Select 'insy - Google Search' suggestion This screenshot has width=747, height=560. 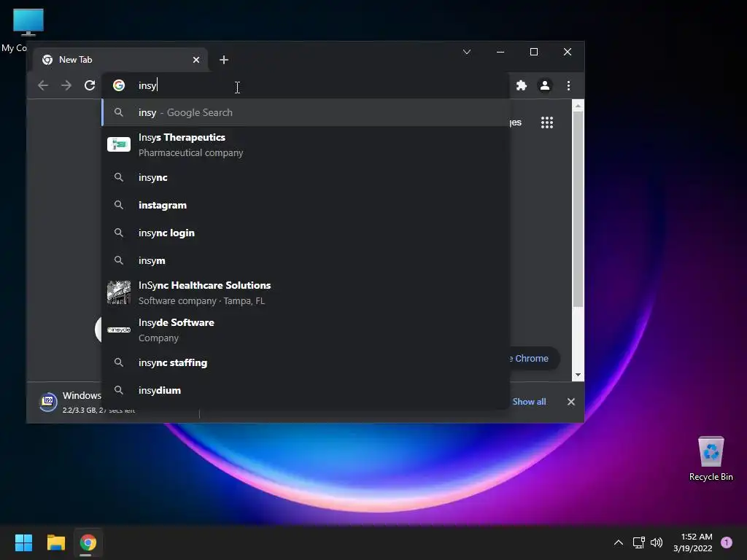[306, 112]
